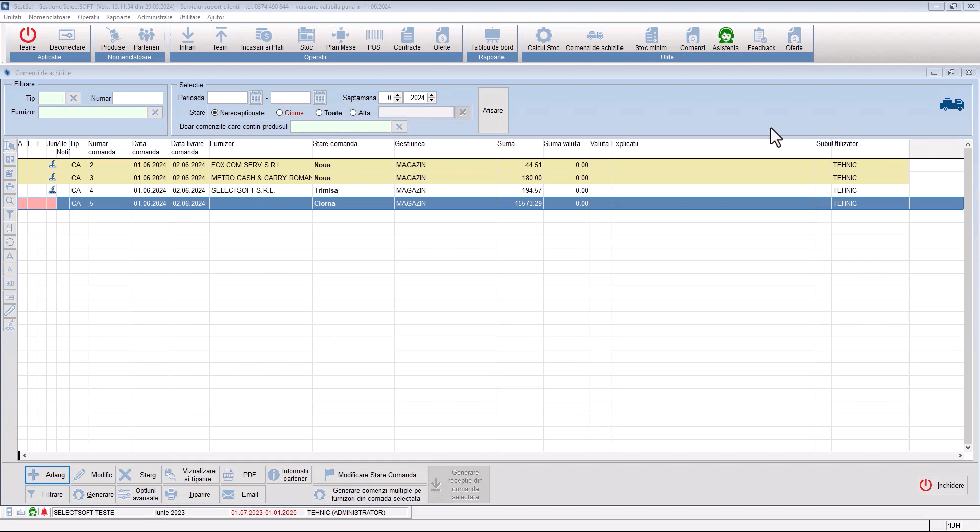Click the horizontal scrollbar under the grid
This screenshot has height=532, width=980.
(490, 455)
